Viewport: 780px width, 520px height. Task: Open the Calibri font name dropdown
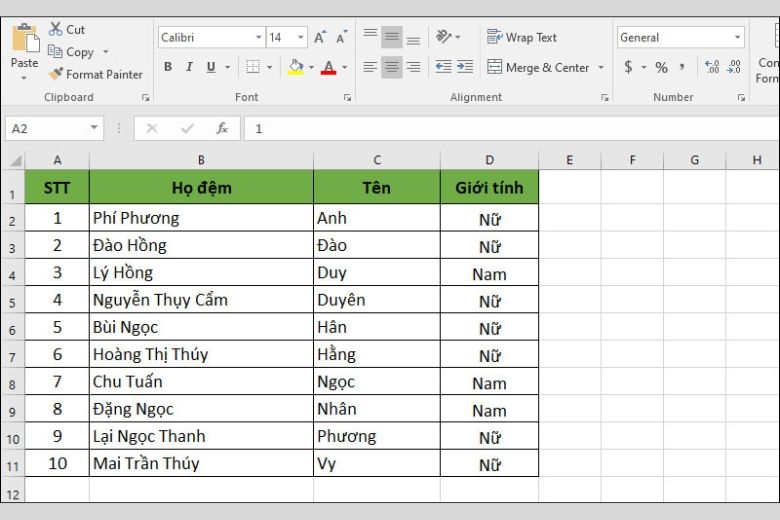pyautogui.click(x=259, y=37)
